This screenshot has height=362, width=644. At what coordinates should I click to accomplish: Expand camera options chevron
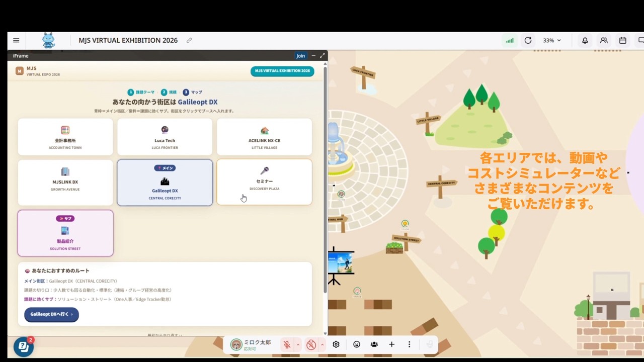point(322,344)
